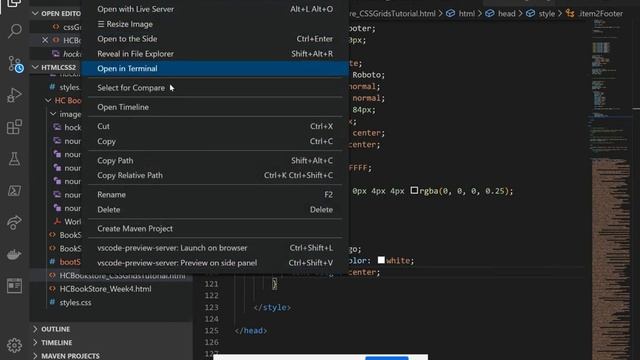The image size is (640, 360).
Task: Open the first hock image file under images
Action: pyautogui.click(x=72, y=127)
